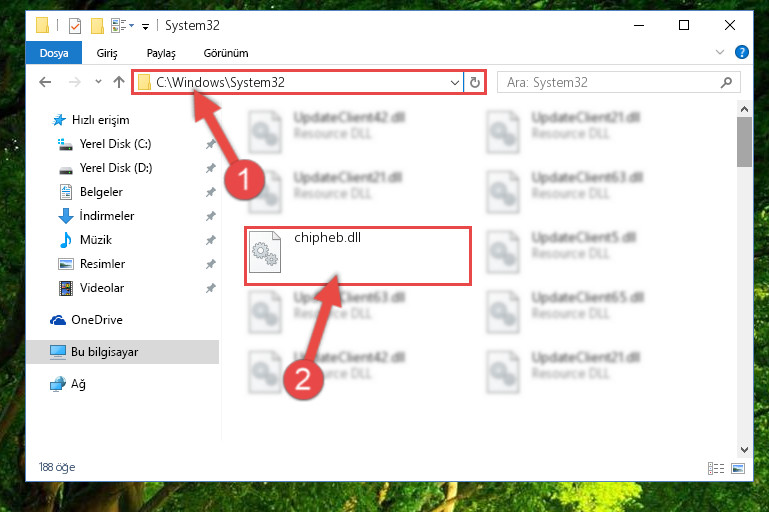Open Customize Quick Access Toolbar dropdown
The width and height of the screenshot is (769, 512).
(x=145, y=26)
